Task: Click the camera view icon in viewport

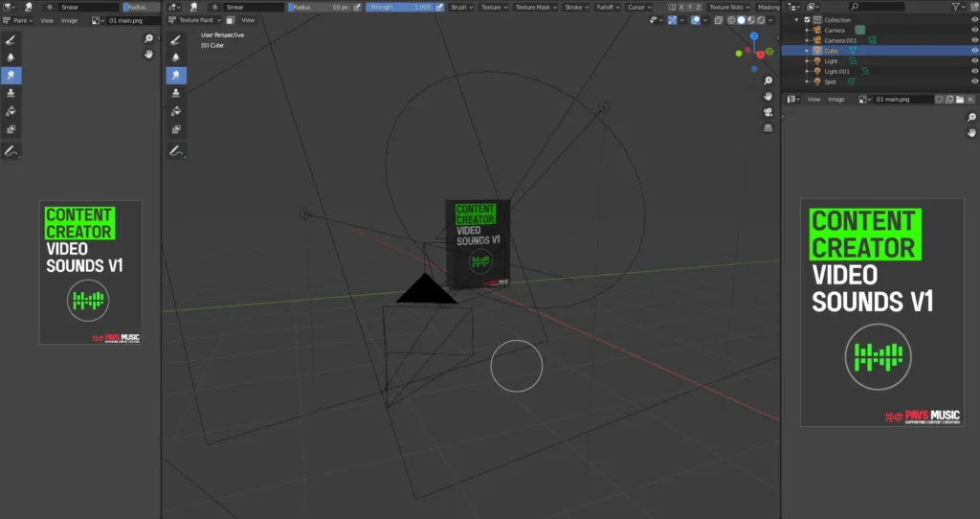Action: coord(768,112)
